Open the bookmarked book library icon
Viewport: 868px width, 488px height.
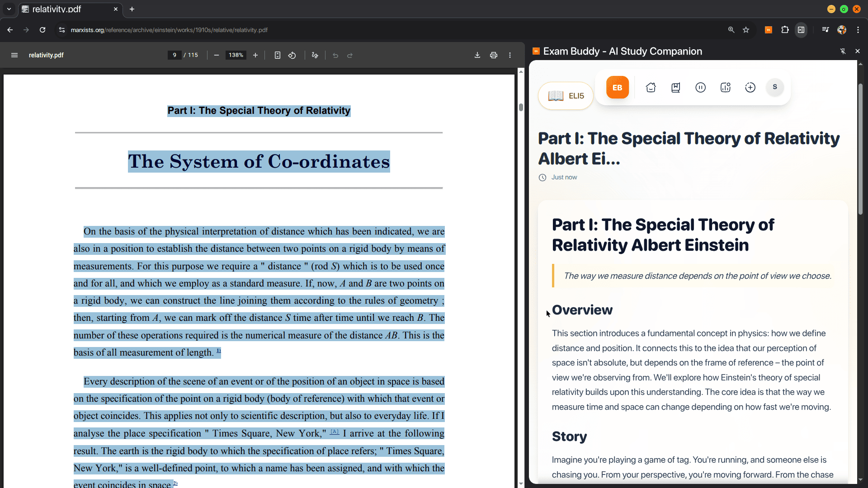[675, 88]
